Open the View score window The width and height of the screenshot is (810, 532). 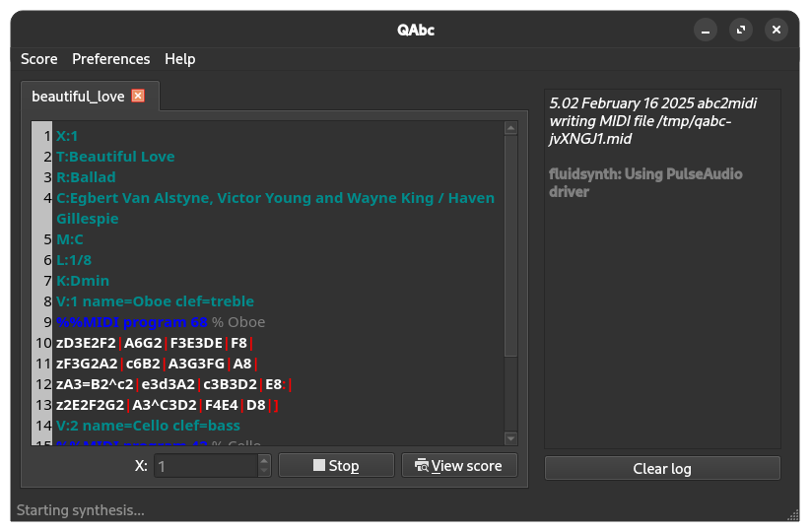[x=459, y=466]
